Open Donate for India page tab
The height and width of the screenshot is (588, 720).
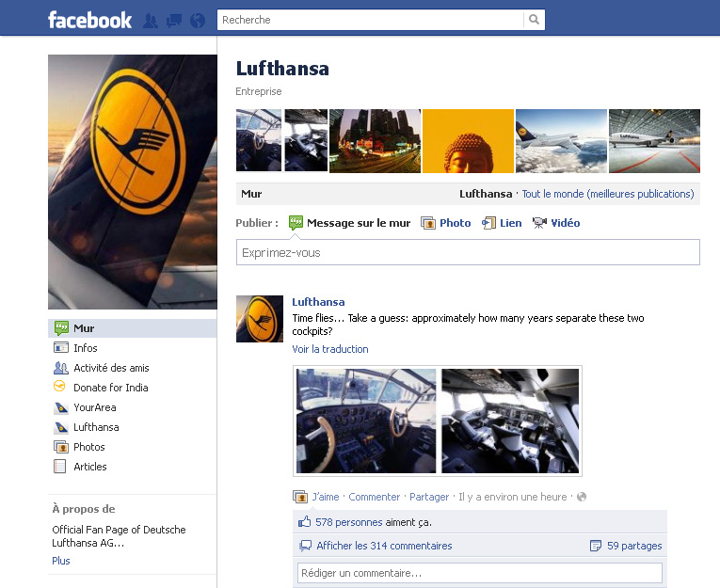coord(110,388)
